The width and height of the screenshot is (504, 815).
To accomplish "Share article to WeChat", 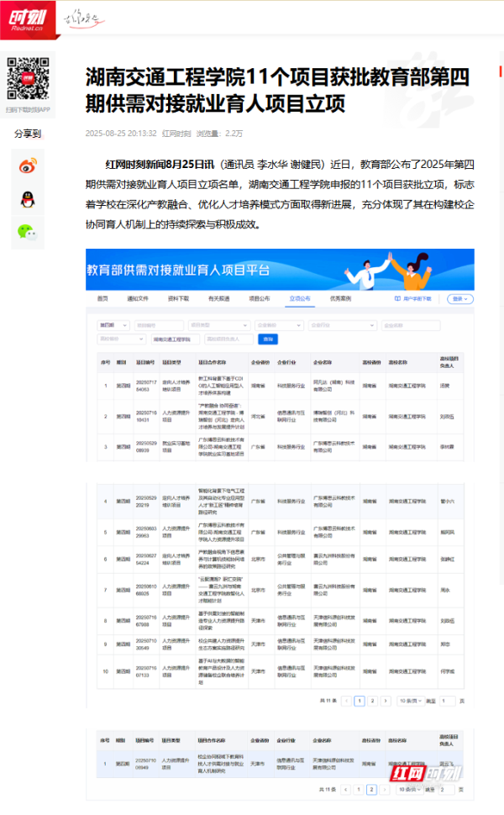I will (28, 233).
